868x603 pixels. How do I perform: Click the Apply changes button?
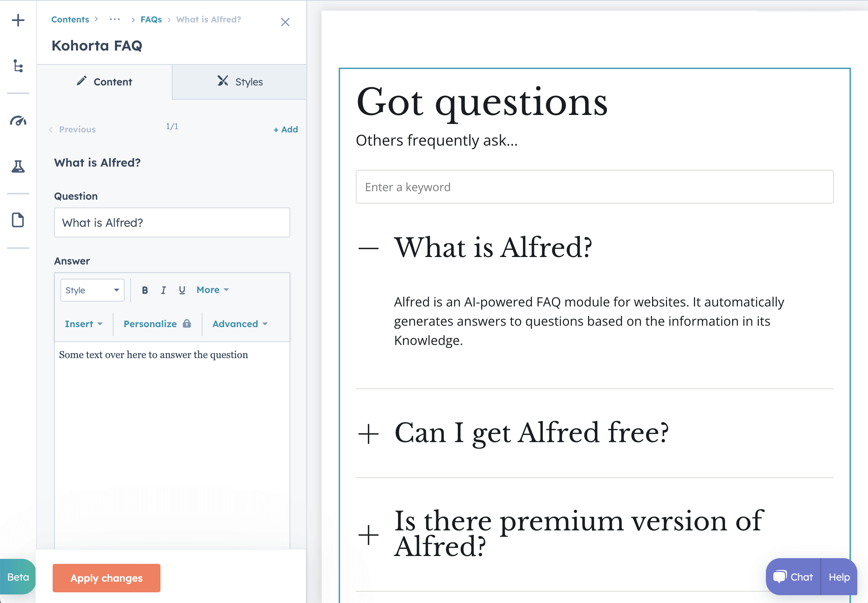(x=106, y=578)
